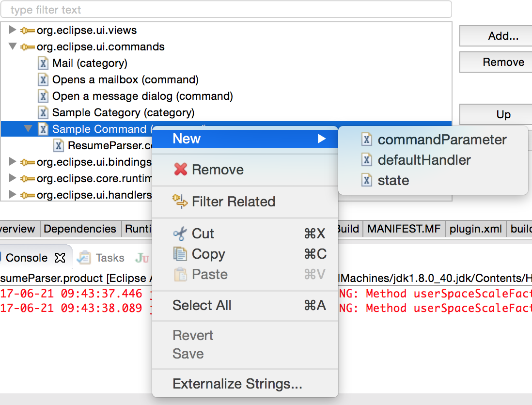The height and width of the screenshot is (405, 532).
Task: Choose Externalize Strings from context menu
Action: click(237, 384)
